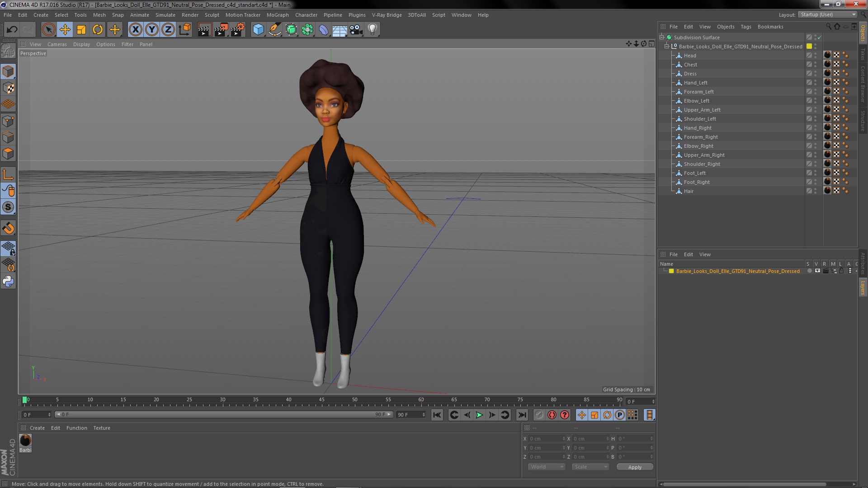The width and height of the screenshot is (868, 488).
Task: Open the viewport Display menu
Action: 81,44
